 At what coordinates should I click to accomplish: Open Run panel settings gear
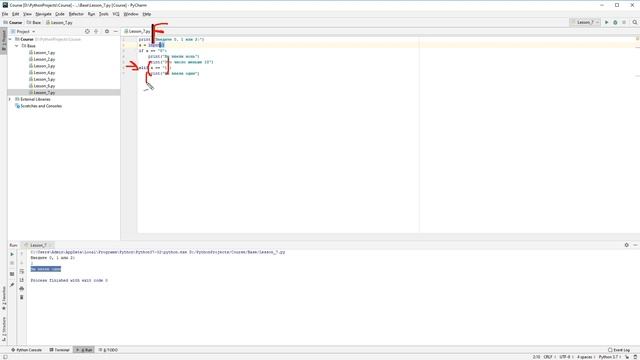pyautogui.click(x=627, y=245)
